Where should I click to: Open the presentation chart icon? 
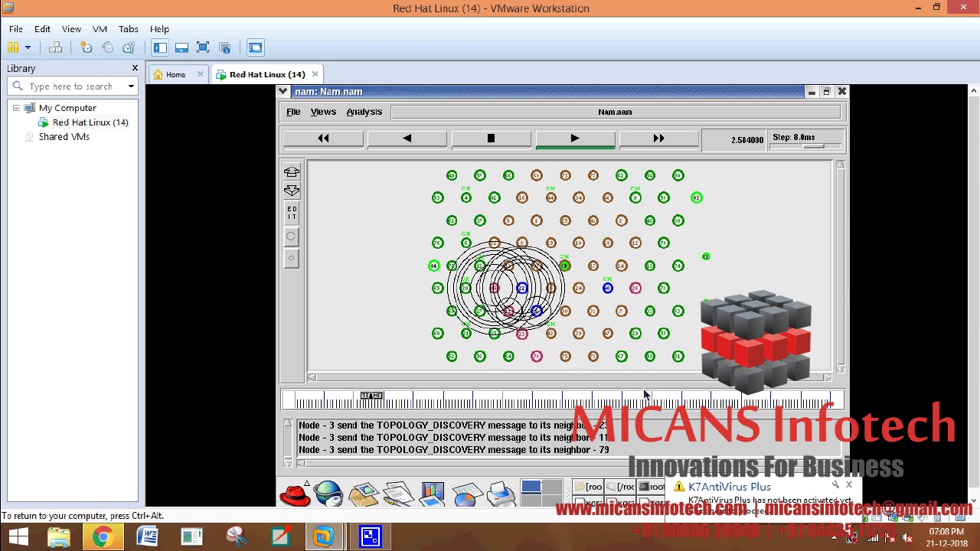(x=432, y=494)
